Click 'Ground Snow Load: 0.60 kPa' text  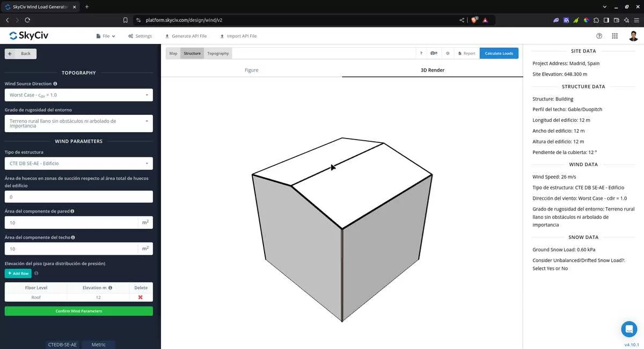[x=563, y=250]
